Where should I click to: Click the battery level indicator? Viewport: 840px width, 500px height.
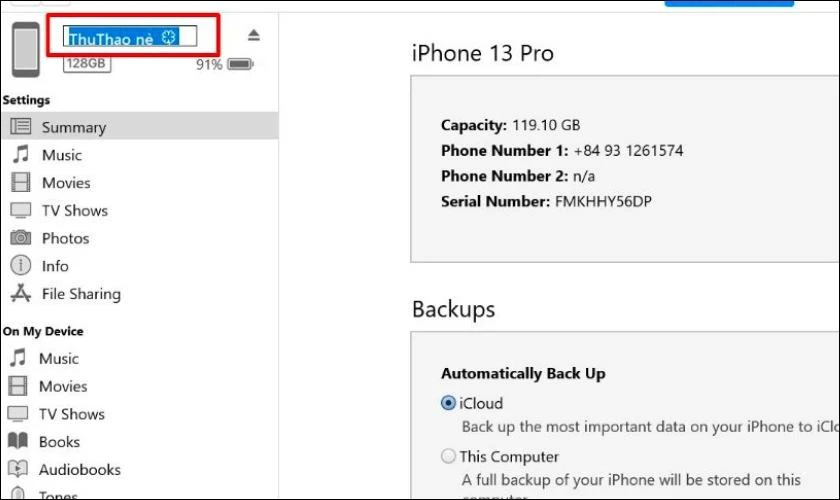pyautogui.click(x=240, y=64)
